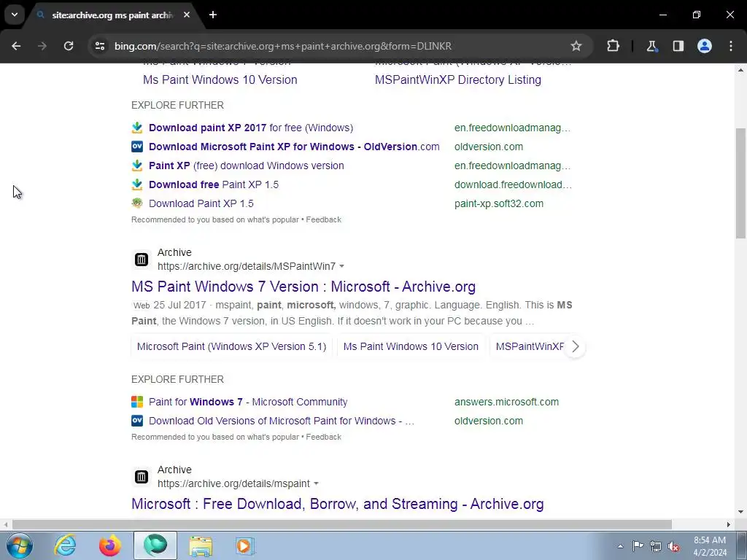Open the tab search dropdown
Image resolution: width=747 pixels, height=560 pixels.
15,15
